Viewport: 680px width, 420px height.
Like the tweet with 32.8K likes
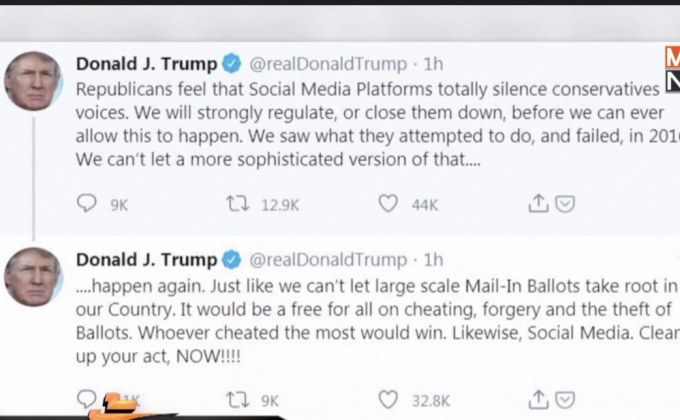[x=389, y=400]
